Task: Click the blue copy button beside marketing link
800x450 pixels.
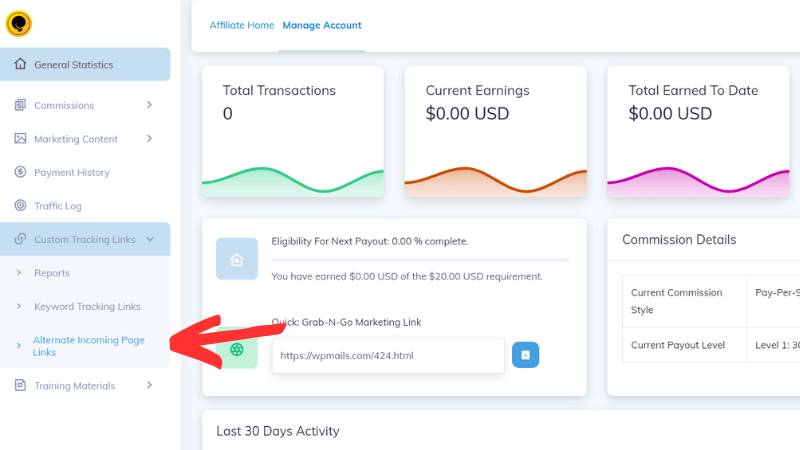Action: click(x=526, y=355)
